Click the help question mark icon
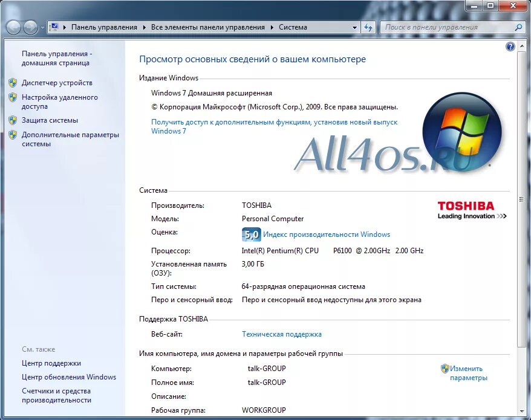 coord(509,46)
